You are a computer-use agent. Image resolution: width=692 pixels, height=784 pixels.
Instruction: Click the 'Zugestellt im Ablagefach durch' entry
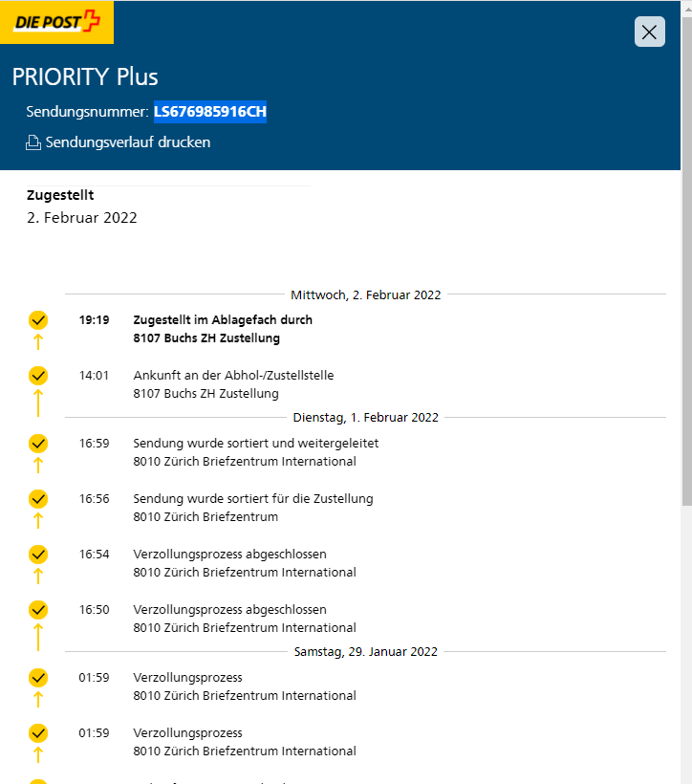[x=223, y=320]
